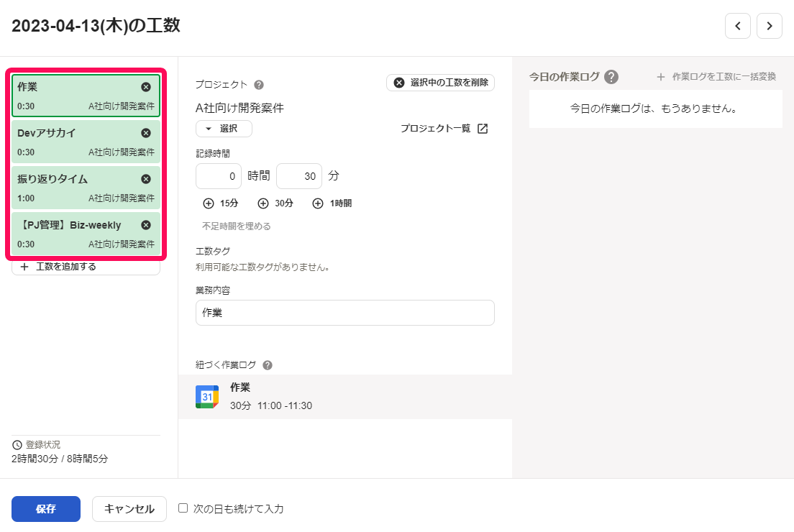Select the 振り返りタイム work entry card
Image resolution: width=794 pixels, height=532 pixels.
(x=86, y=188)
